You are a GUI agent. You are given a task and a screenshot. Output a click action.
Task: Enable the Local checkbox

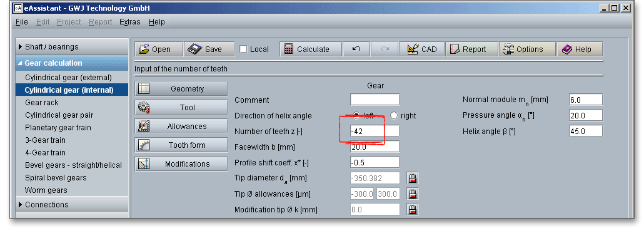click(243, 49)
